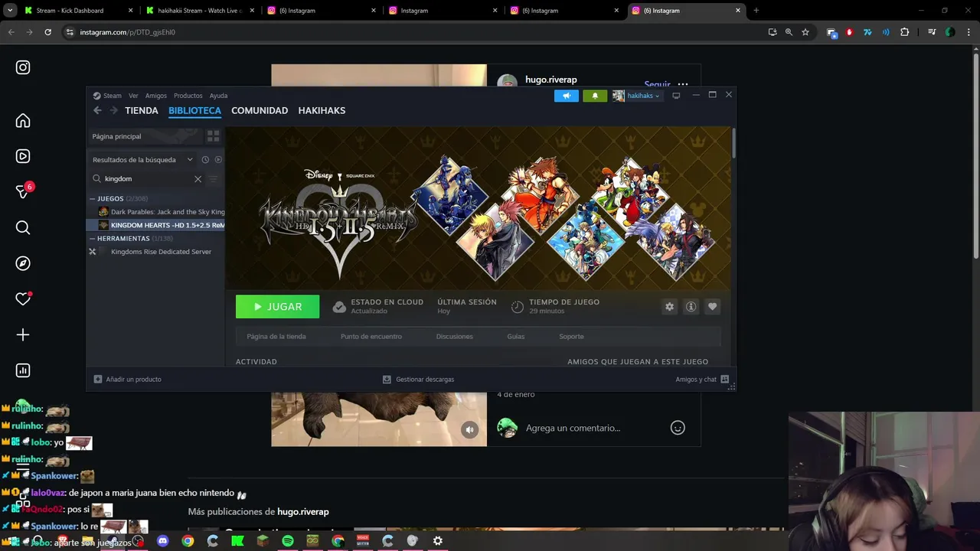980x551 pixels.
Task: Go to the COMUNIDAD tab
Action: pyautogui.click(x=260, y=110)
